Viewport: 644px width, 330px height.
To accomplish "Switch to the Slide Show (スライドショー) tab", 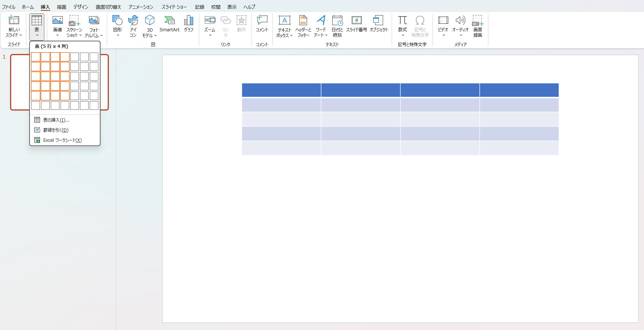I will tap(174, 7).
